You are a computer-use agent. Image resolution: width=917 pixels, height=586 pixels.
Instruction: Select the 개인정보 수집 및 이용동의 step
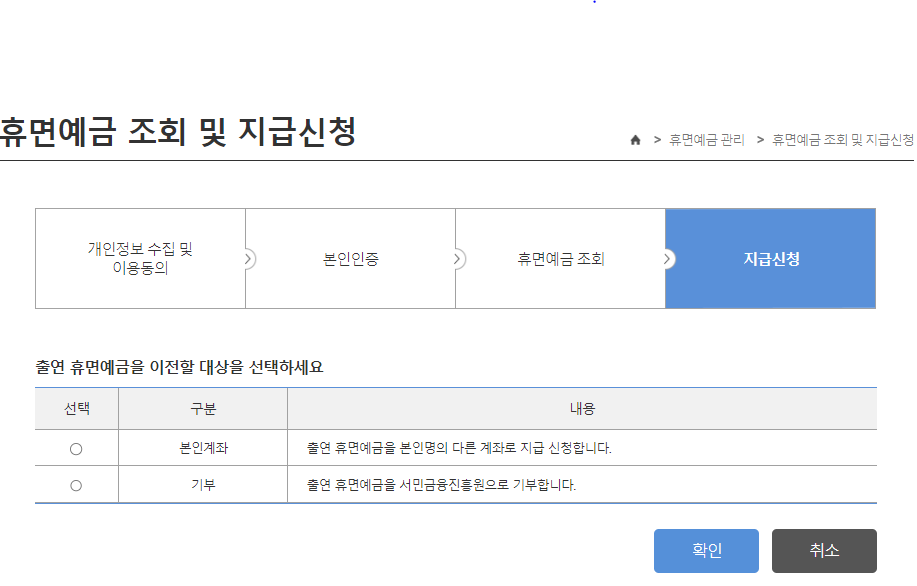click(x=140, y=258)
